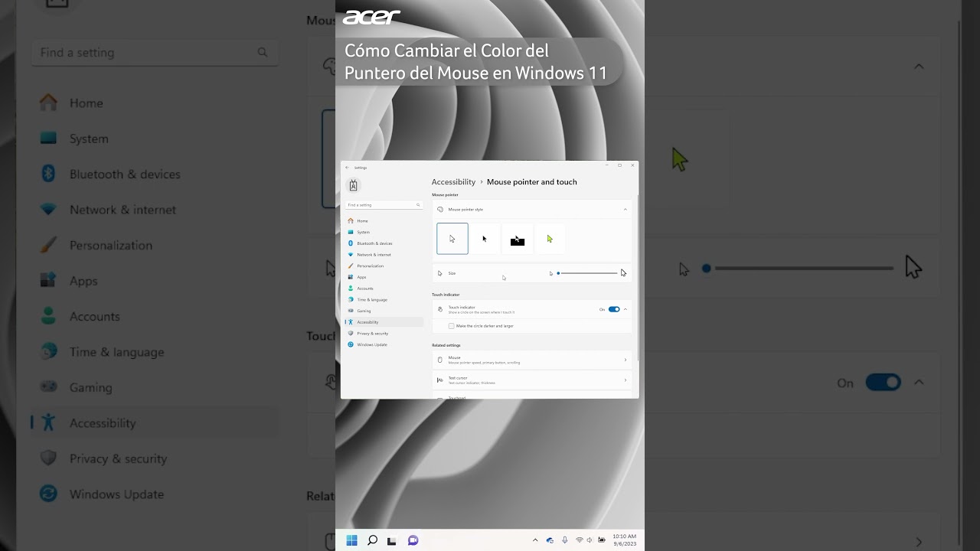Screen dimensions: 980x551
Task: Click the microphone tray icon
Action: (565, 540)
